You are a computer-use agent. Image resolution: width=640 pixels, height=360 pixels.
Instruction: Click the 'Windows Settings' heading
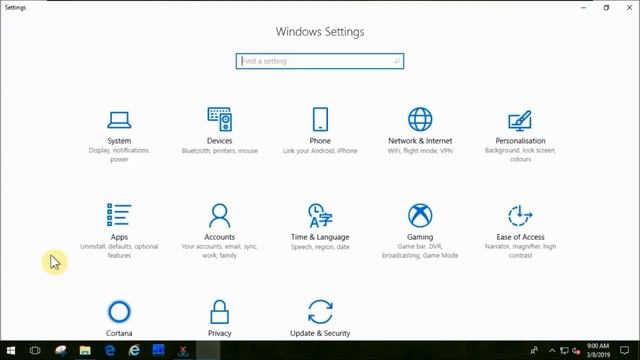320,32
